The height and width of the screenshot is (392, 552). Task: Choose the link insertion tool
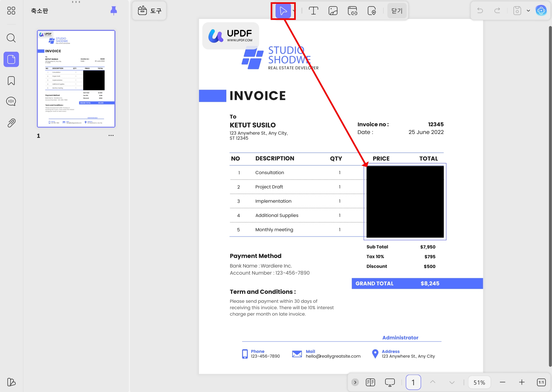(352, 11)
